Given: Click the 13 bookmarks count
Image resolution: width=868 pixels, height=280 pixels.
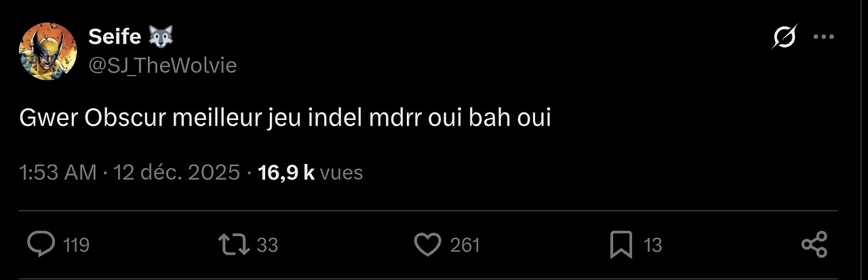Looking at the screenshot, I should tap(652, 245).
